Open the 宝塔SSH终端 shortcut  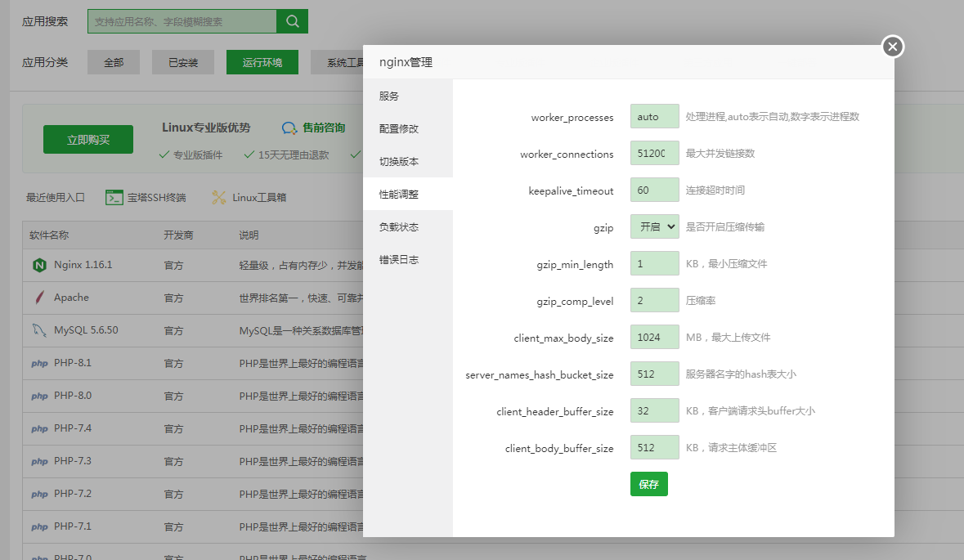coord(146,197)
